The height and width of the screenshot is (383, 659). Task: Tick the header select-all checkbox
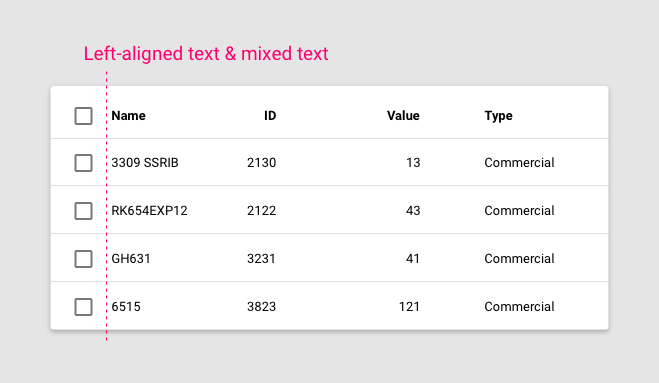click(83, 116)
